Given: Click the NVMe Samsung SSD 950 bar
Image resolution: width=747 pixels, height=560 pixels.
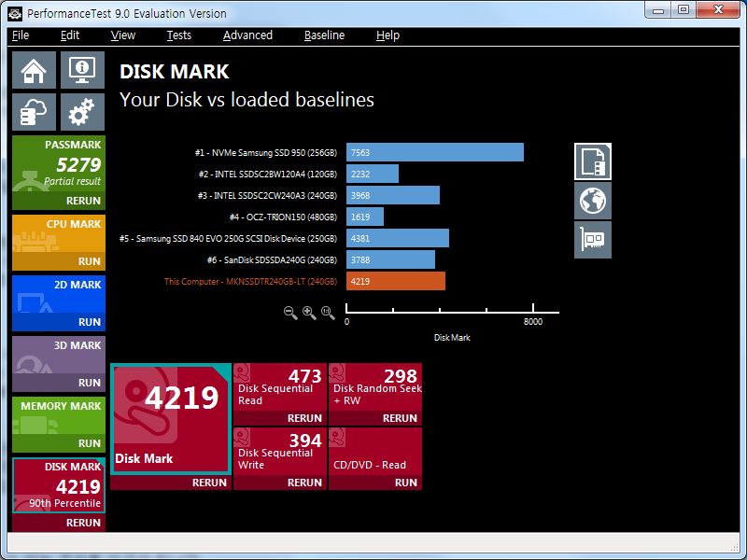Looking at the screenshot, I should click(435, 152).
